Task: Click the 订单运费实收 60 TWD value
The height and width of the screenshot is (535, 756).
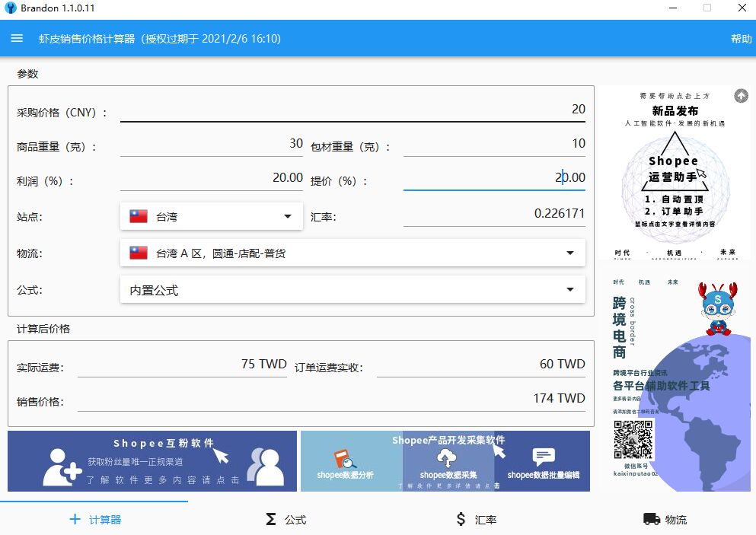Action: (x=562, y=364)
